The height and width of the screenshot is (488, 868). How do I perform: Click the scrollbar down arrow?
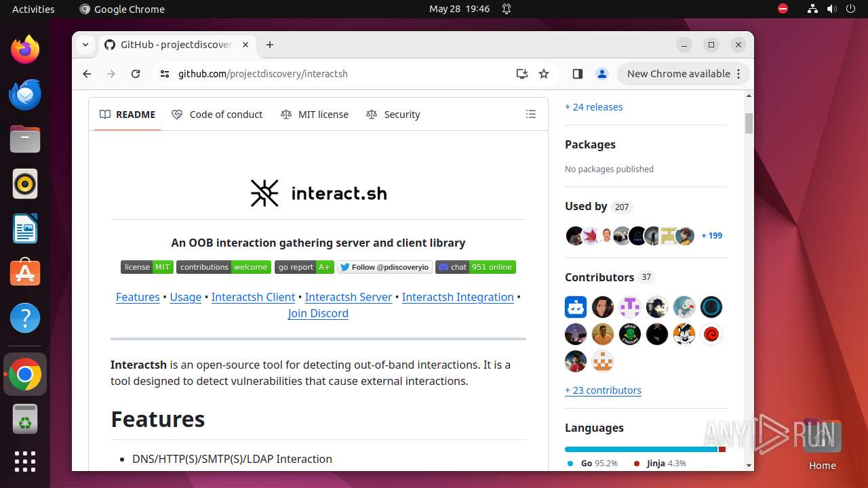749,465
